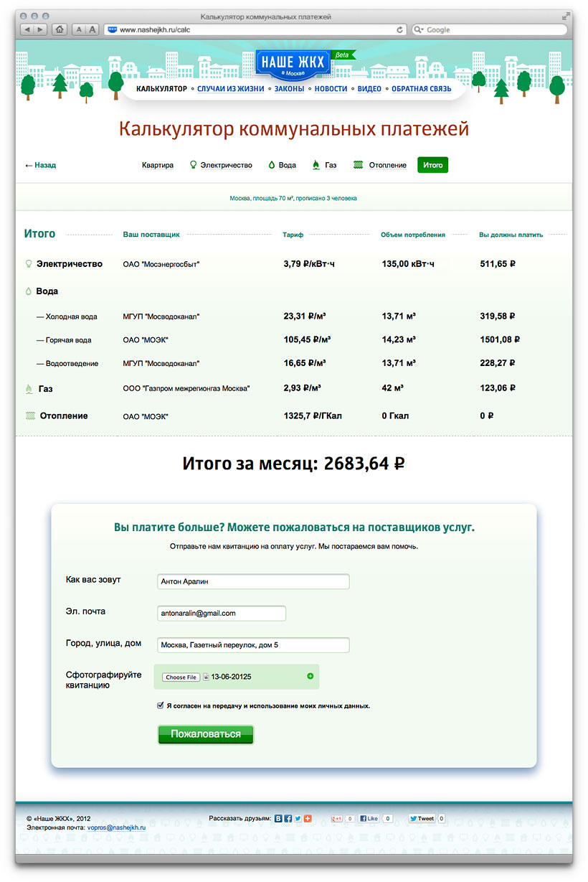Toggle the personal data consent checkbox
Image resolution: width=588 pixels, height=882 pixels.
click(x=161, y=705)
